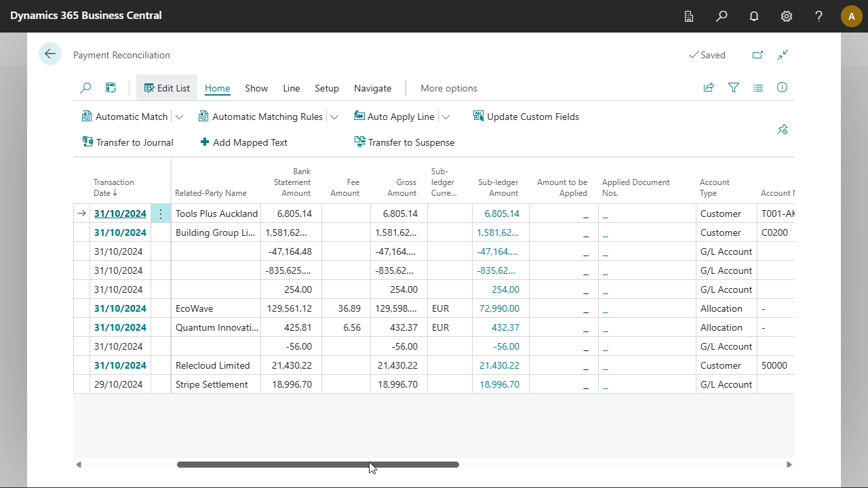Image resolution: width=868 pixels, height=488 pixels.
Task: Click the Payment Reconciliation page title
Action: coord(121,55)
